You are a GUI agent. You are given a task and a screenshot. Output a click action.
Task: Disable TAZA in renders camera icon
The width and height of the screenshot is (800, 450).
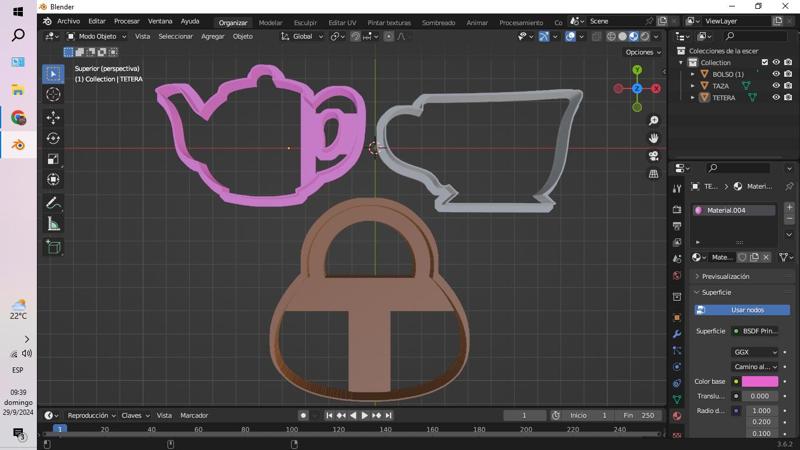(788, 86)
